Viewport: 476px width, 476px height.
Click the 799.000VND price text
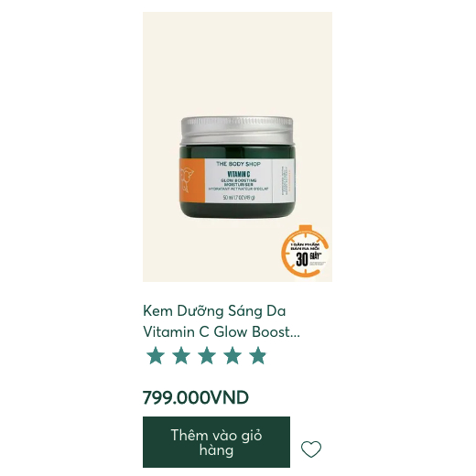coord(196,397)
